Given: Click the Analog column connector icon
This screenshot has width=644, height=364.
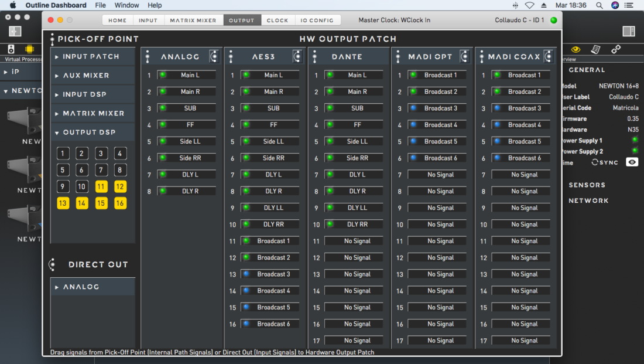Looking at the screenshot, I should coord(148,57).
